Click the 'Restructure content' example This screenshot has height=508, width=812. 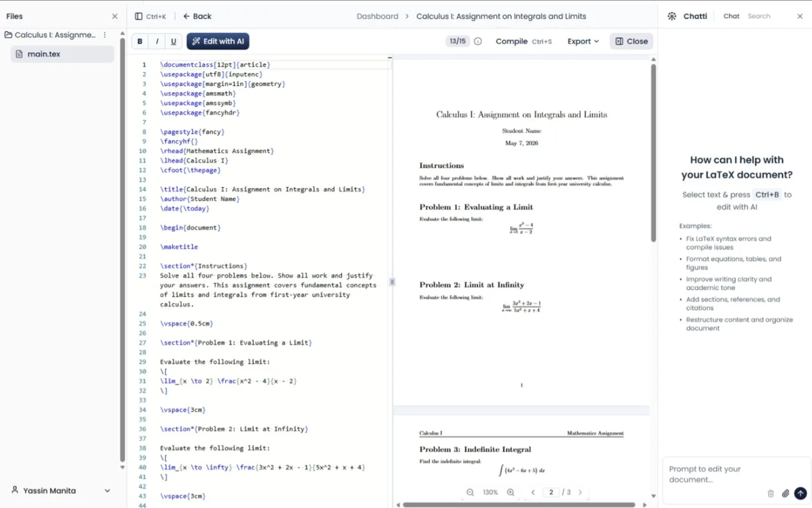[739, 324]
